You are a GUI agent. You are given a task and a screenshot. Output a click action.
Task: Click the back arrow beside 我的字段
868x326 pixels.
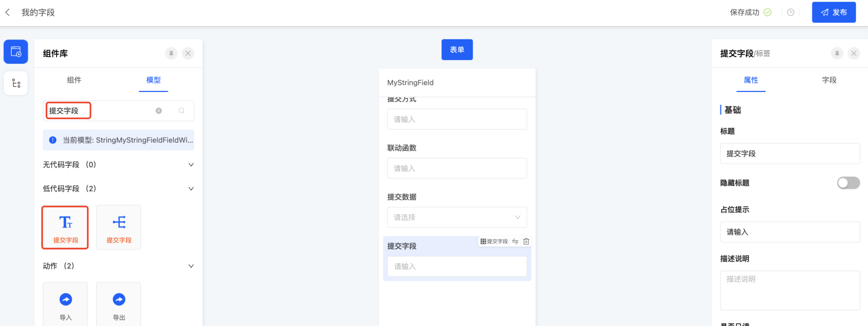point(8,12)
